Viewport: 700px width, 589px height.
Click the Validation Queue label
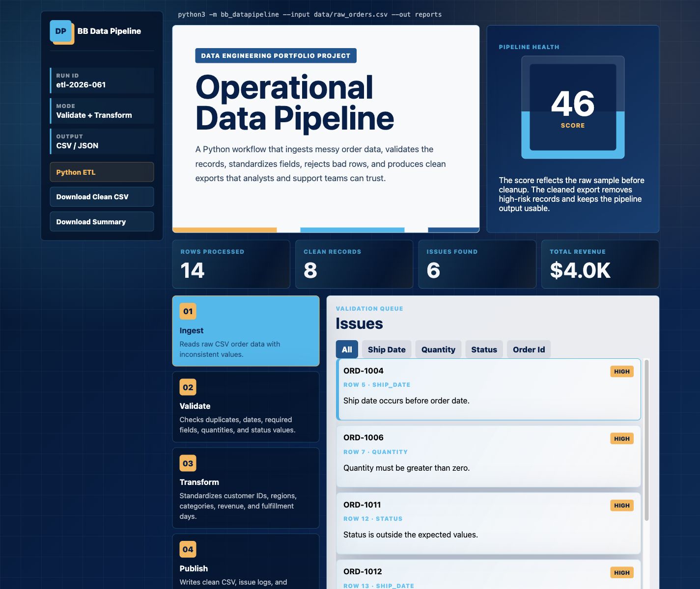[369, 309]
